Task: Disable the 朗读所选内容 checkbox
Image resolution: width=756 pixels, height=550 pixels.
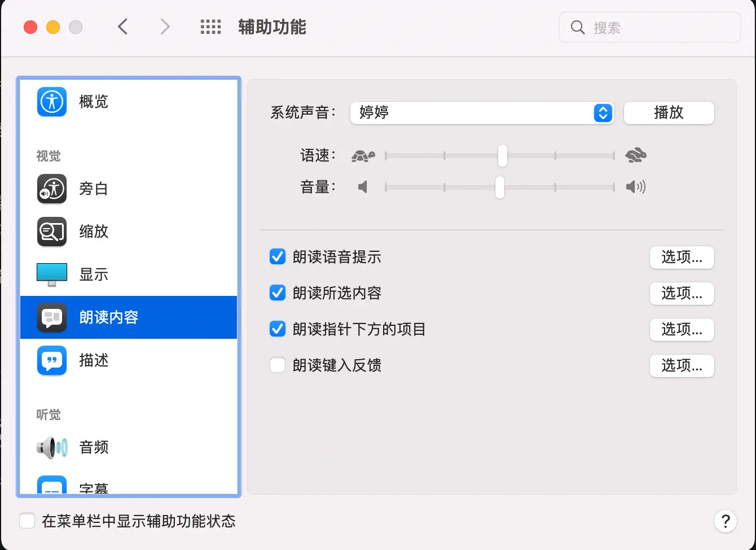Action: click(278, 293)
